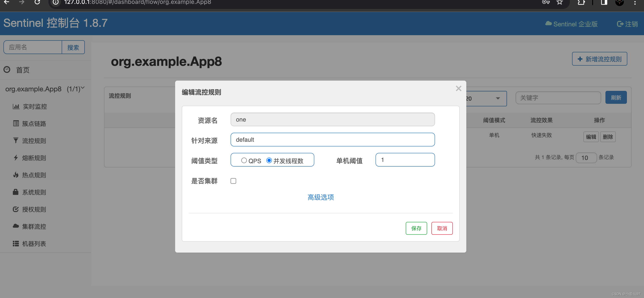Click the filter icon for 流控规则
The image size is (644, 298).
(16, 140)
